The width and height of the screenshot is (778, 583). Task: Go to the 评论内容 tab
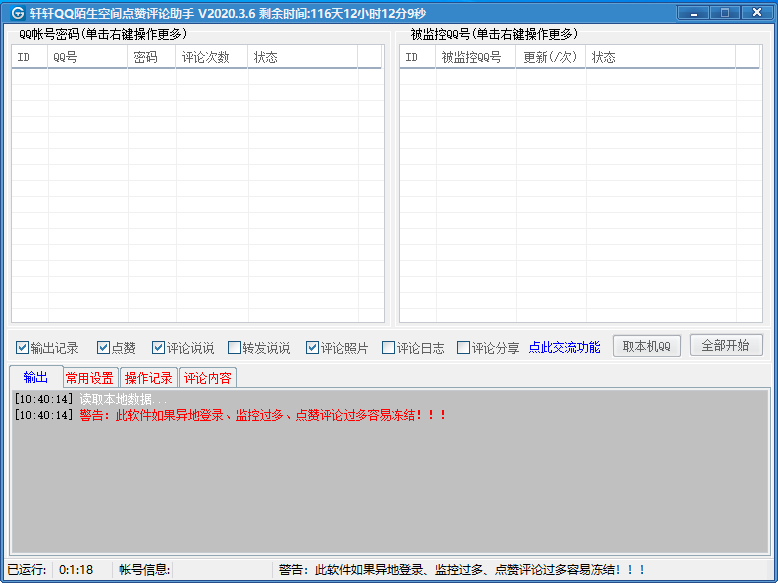click(208, 378)
